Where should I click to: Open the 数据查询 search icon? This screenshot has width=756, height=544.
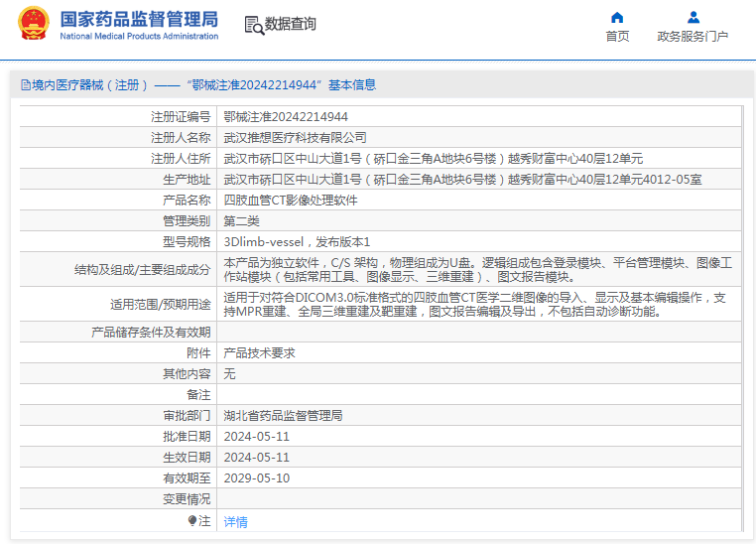254,25
